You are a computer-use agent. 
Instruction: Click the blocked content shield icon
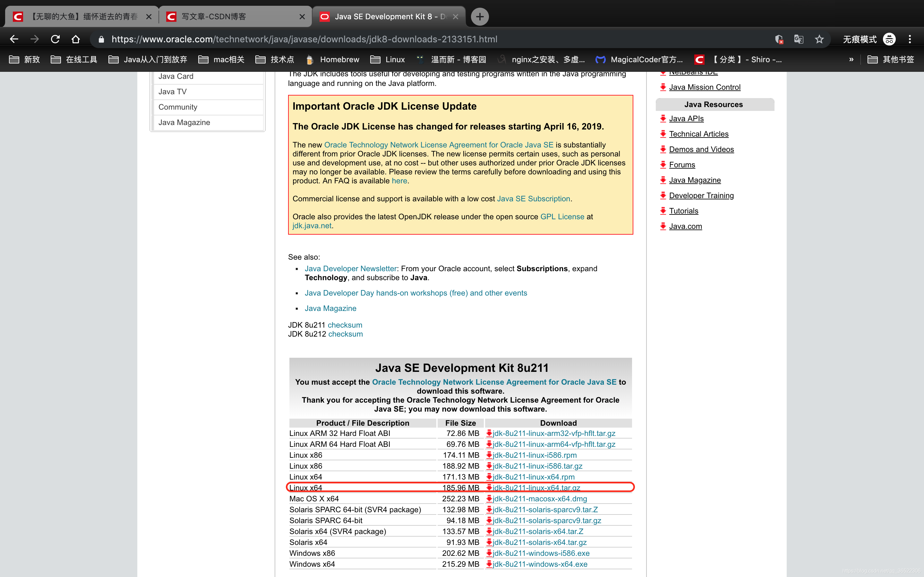[x=779, y=39]
